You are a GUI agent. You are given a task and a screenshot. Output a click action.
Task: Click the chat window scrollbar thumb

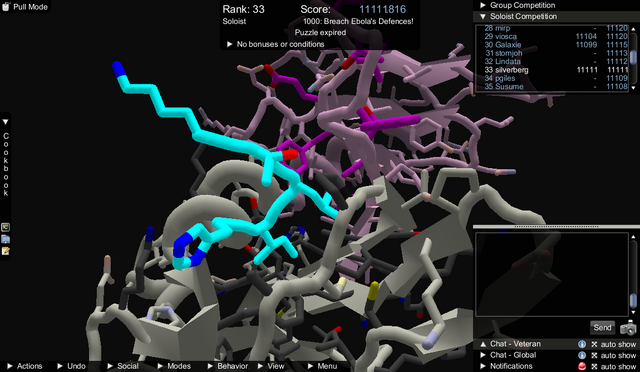click(633, 301)
